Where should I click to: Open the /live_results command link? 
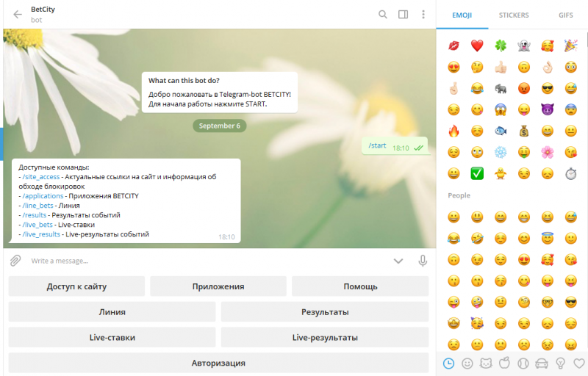[x=41, y=234]
